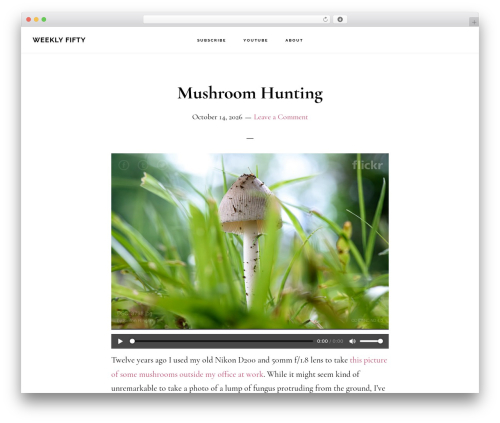This screenshot has width=500, height=423.
Task: Click the Leave a Comment link
Action: point(281,117)
